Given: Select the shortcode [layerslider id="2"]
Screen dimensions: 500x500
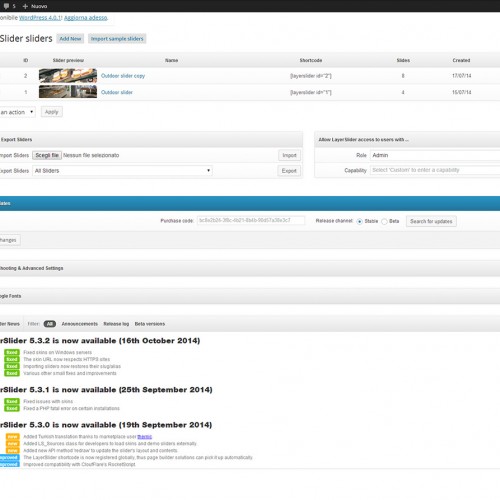Looking at the screenshot, I should click(311, 76).
